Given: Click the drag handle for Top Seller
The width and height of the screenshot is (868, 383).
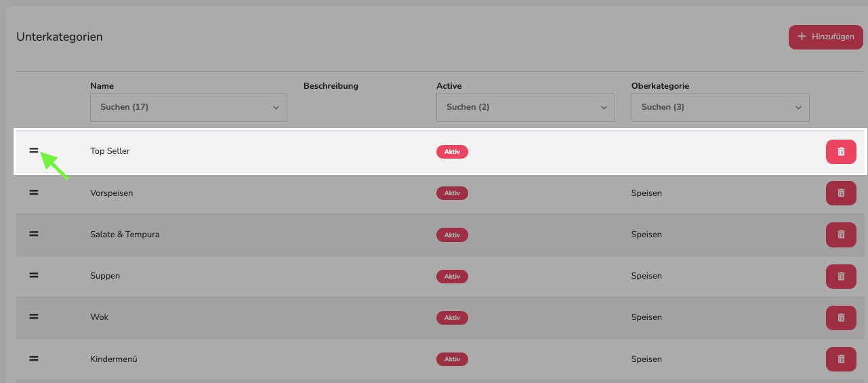Looking at the screenshot, I should point(34,150).
